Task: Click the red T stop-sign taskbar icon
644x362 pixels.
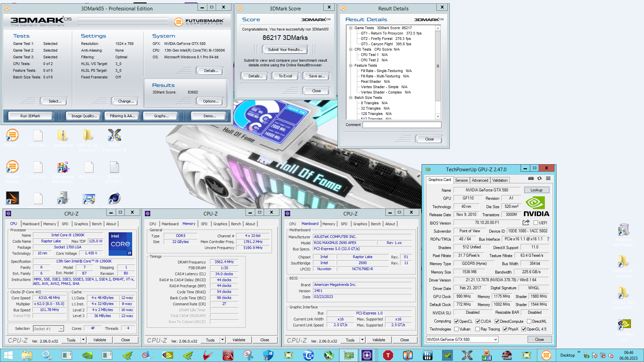Action: (x=388, y=355)
